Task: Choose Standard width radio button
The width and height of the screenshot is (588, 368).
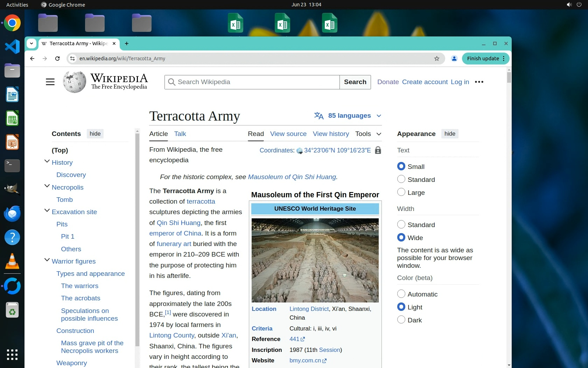Action: click(x=401, y=225)
